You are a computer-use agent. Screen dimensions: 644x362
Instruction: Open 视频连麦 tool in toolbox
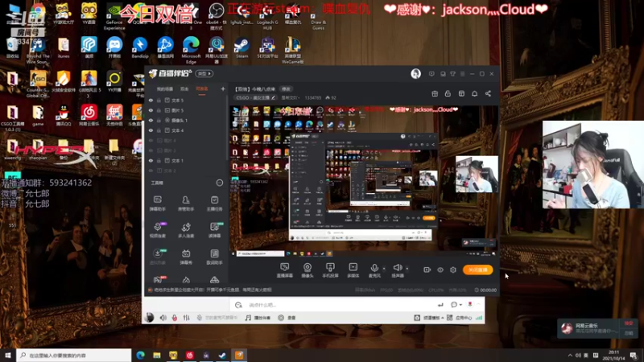tap(157, 230)
